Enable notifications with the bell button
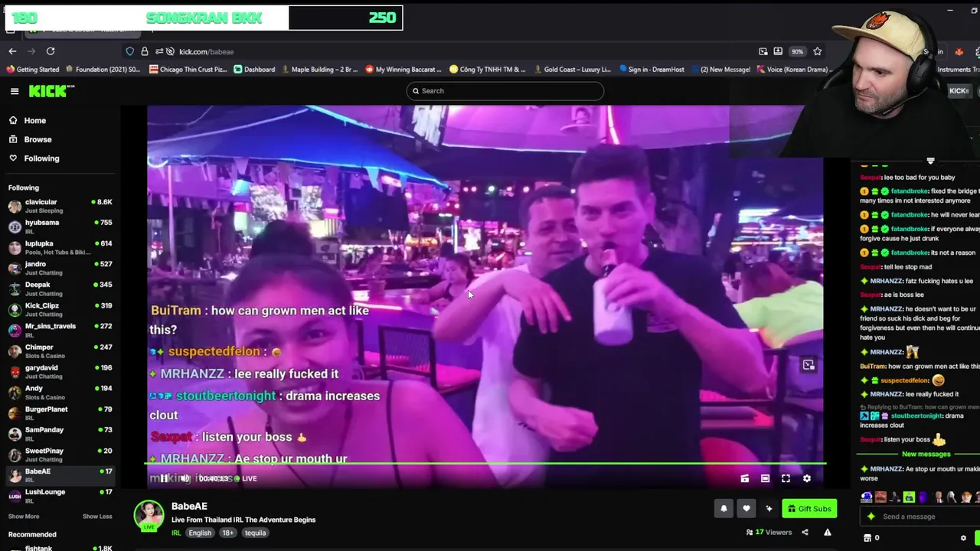 coord(724,508)
